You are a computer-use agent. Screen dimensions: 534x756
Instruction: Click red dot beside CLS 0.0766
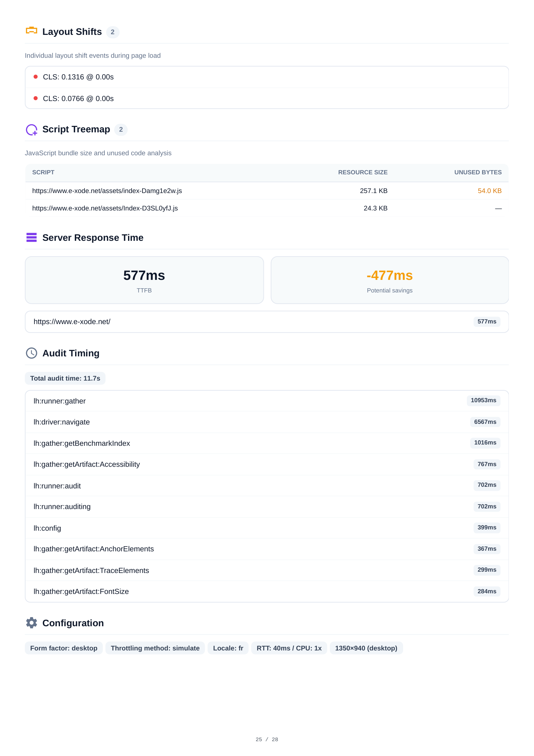[x=35, y=98]
